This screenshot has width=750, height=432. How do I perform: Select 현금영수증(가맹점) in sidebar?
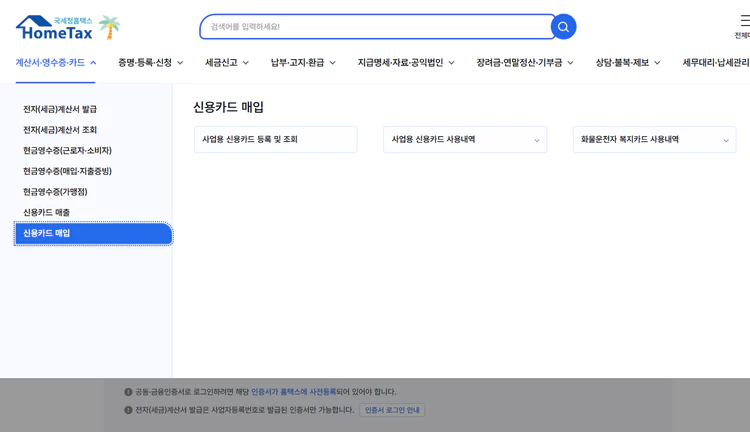(x=55, y=191)
